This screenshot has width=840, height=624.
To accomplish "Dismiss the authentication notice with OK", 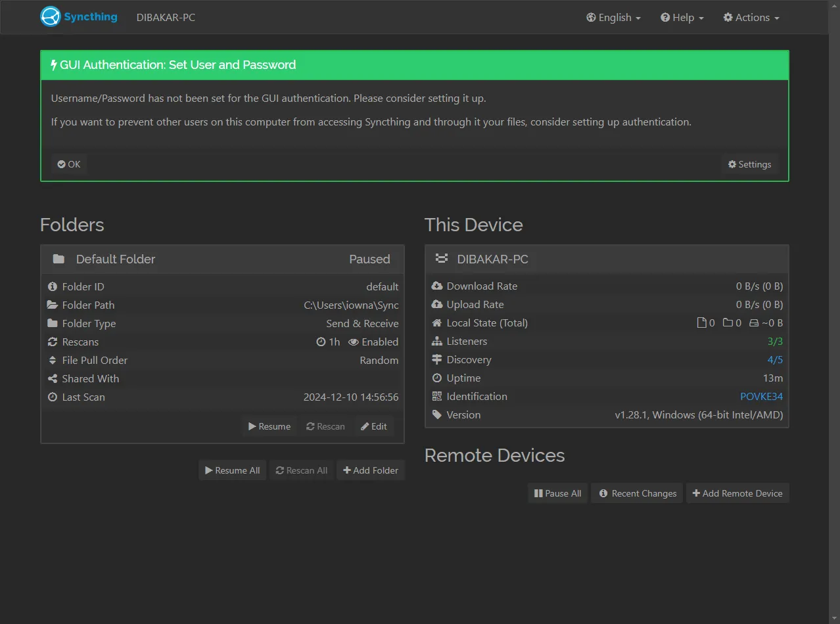I will [69, 164].
